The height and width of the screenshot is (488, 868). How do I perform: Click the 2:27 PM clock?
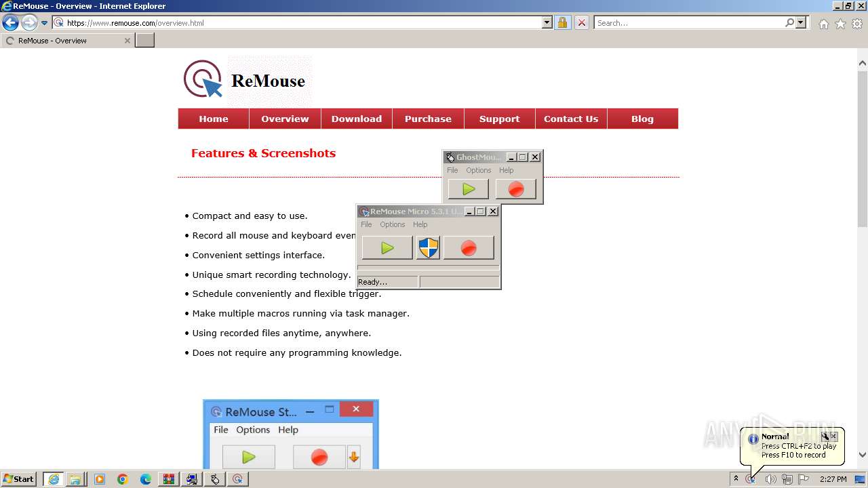point(833,479)
